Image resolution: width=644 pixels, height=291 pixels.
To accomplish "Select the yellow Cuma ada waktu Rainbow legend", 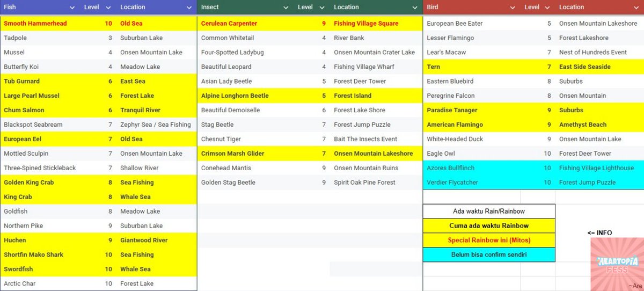I will tap(489, 226).
